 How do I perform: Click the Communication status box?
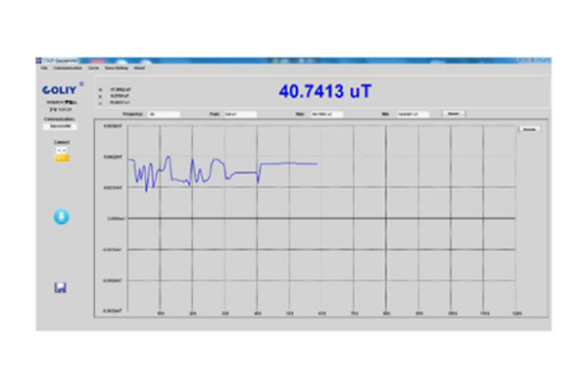(61, 125)
